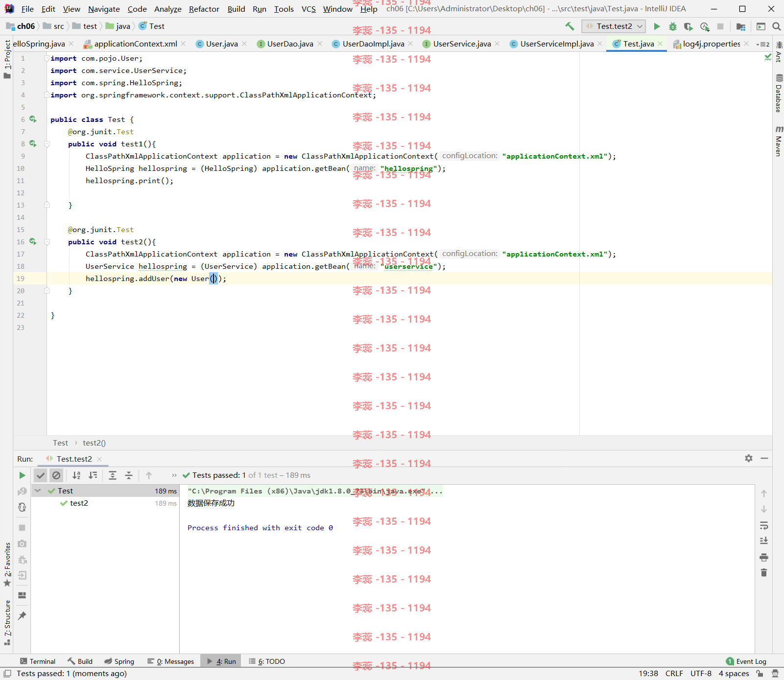The width and height of the screenshot is (784, 680).
Task: Start debugging with the bug icon
Action: tap(673, 26)
